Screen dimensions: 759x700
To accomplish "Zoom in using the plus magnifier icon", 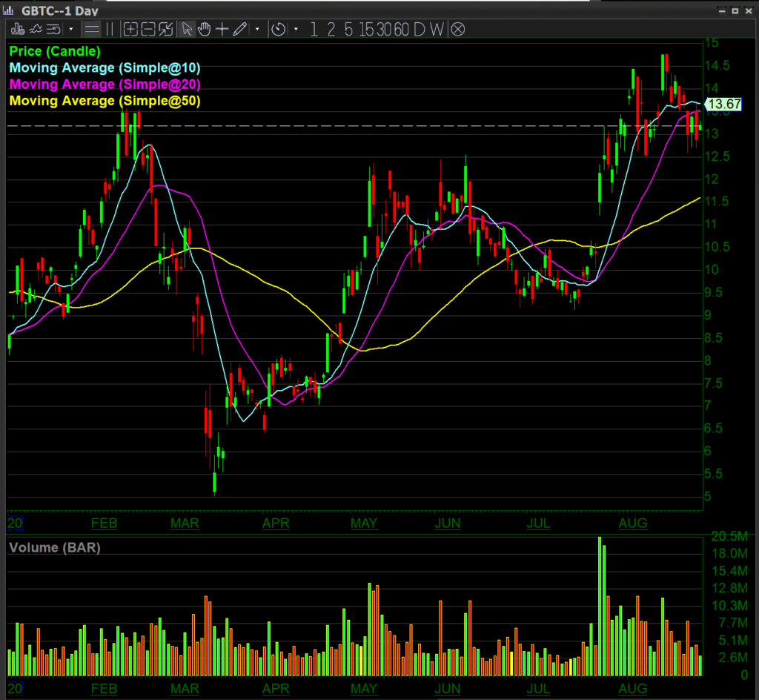I will pyautogui.click(x=130, y=30).
